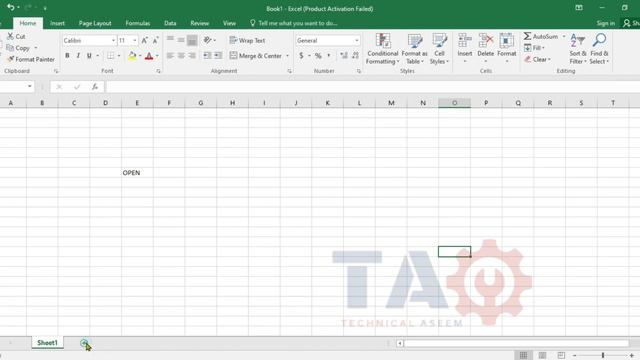
Task: Decrease font size with the smaller A icon
Action: pos(156,40)
